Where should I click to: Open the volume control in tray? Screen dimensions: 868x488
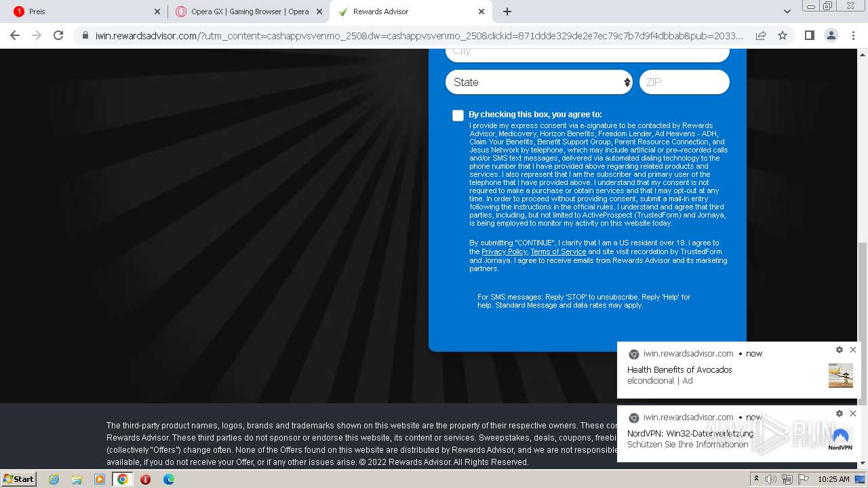771,479
